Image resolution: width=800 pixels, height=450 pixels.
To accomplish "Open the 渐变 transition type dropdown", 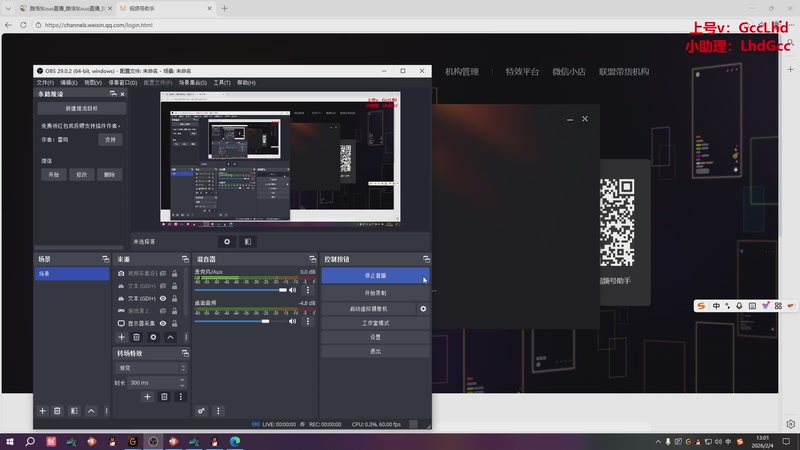I will tap(152, 368).
